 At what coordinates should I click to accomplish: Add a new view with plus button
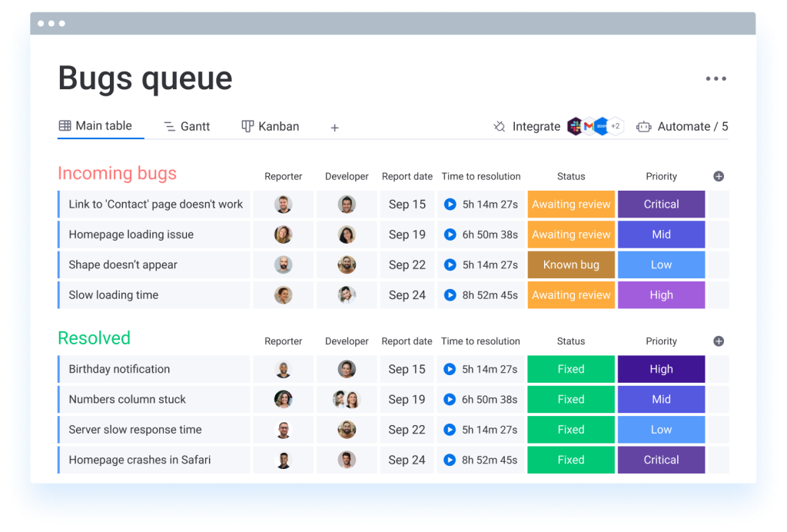(334, 128)
